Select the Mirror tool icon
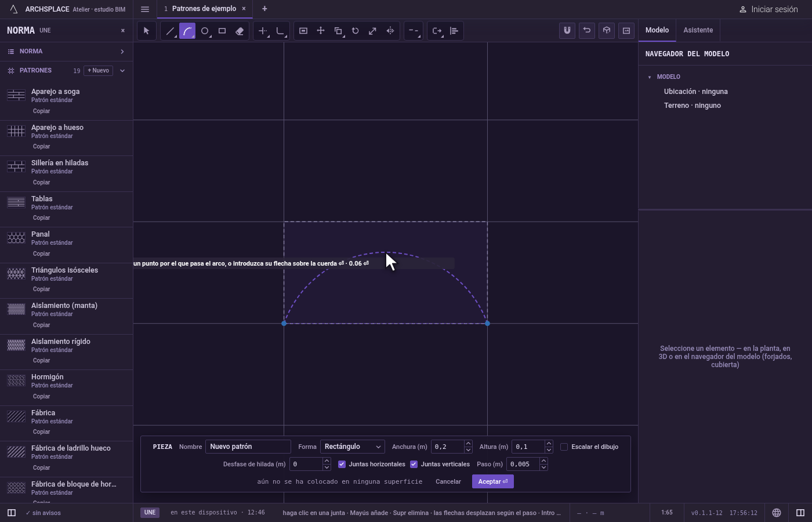This screenshot has width=812, height=522. (x=390, y=31)
